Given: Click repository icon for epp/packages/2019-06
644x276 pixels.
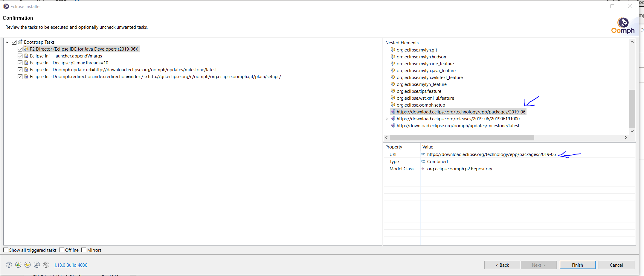Looking at the screenshot, I should point(393,112).
